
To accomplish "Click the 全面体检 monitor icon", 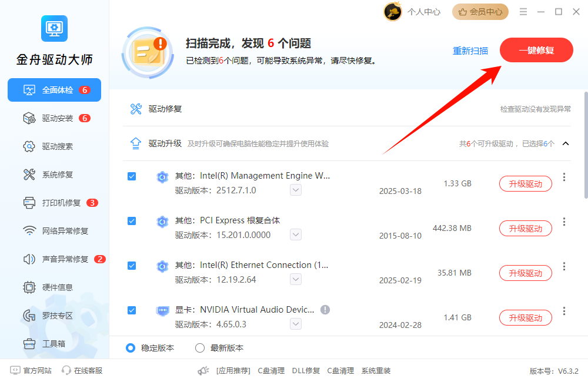I will point(29,90).
